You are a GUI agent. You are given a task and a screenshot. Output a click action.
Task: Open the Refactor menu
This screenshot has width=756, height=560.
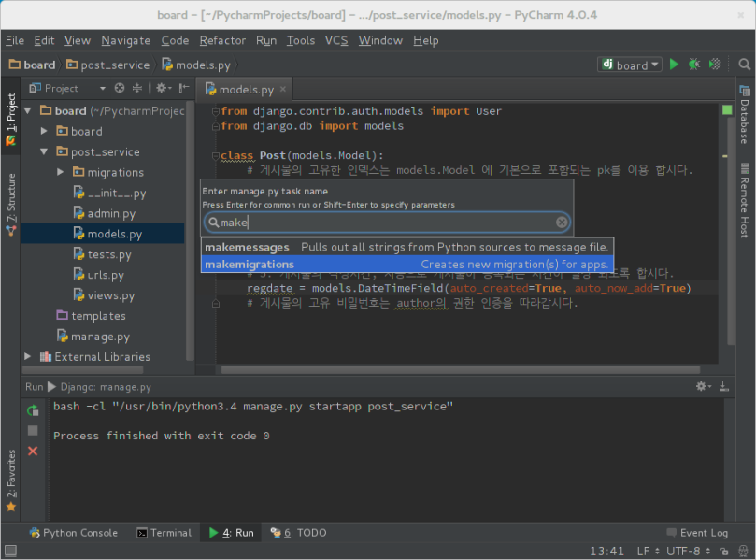pos(222,40)
